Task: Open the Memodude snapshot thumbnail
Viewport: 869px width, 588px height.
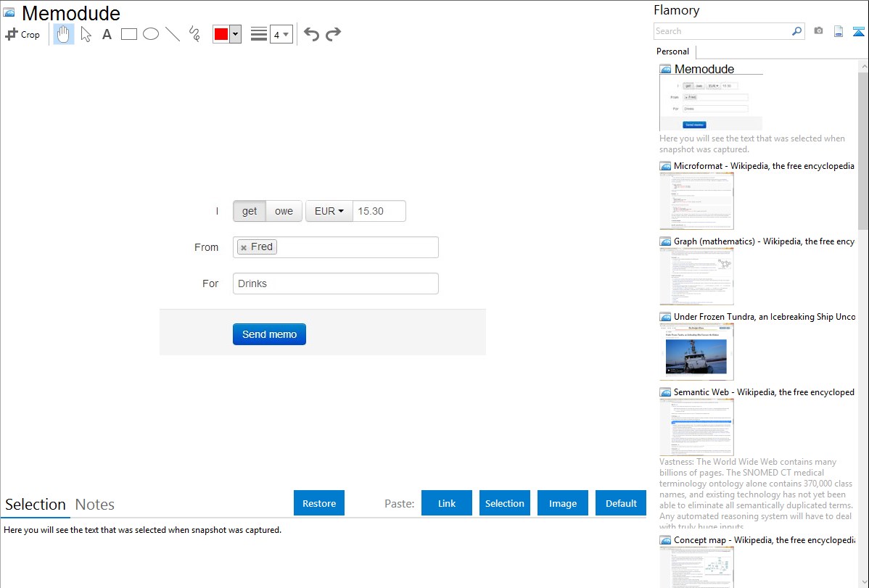Action: (711, 102)
